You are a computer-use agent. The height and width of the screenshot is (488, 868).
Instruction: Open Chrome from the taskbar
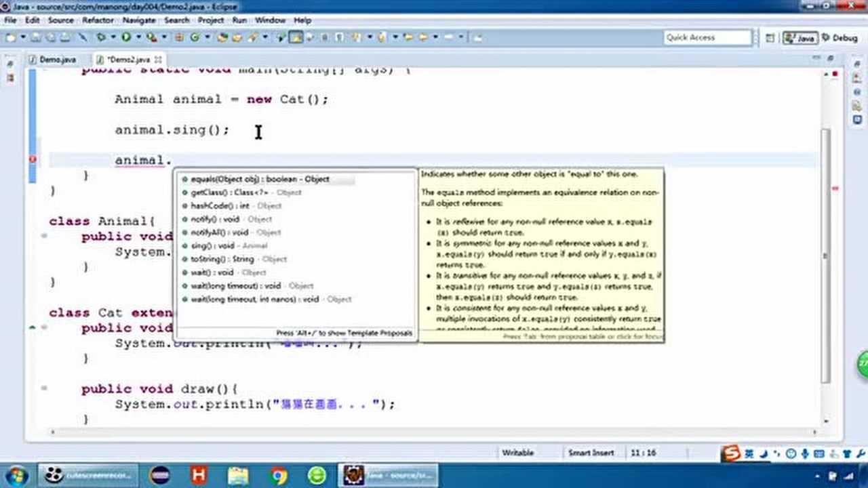(x=278, y=475)
